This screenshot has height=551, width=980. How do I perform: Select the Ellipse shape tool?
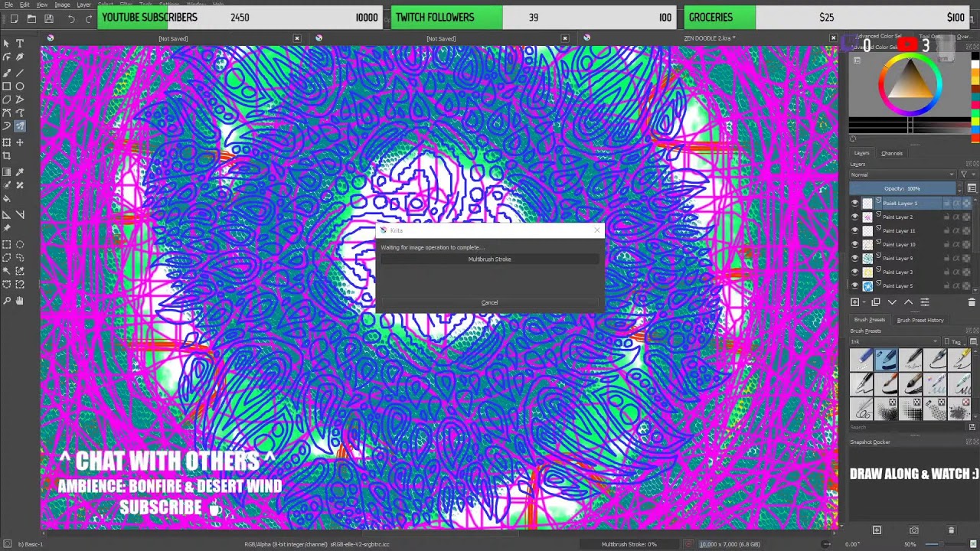click(20, 86)
